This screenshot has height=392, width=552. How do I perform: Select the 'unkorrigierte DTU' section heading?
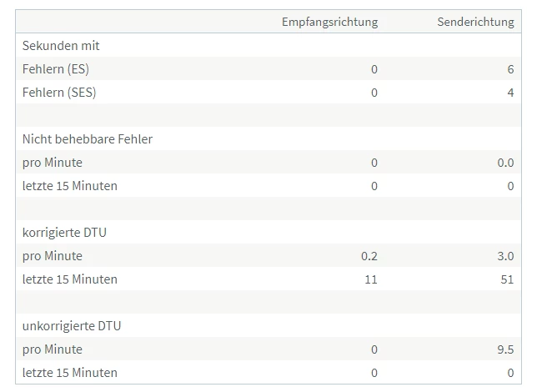72,326
